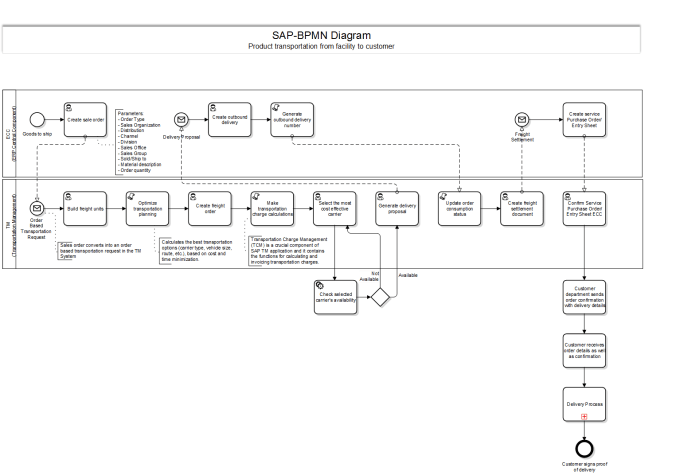Select the Transportation Charge Management (TCM) annotation
The height and width of the screenshot is (475, 680).
coord(289,251)
